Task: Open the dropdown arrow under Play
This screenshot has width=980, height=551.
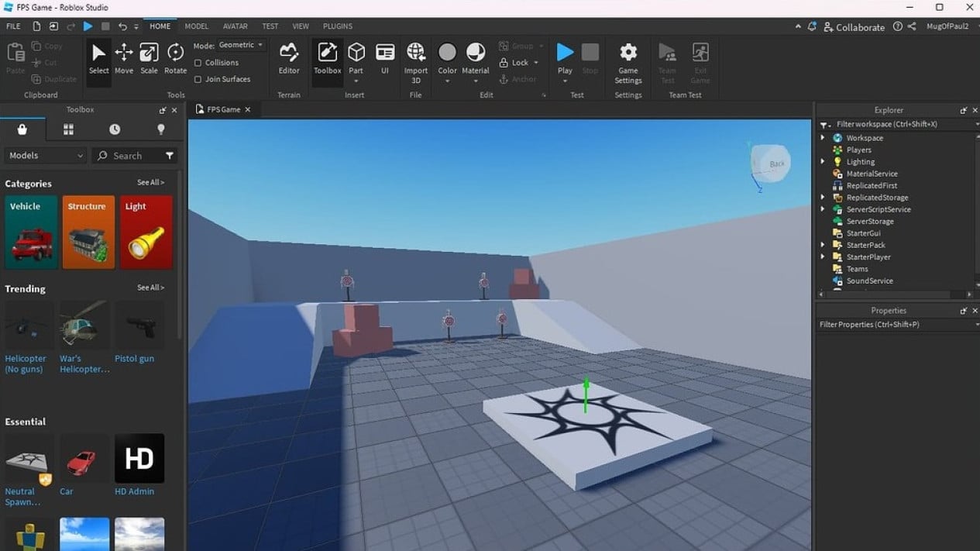Action: [565, 81]
